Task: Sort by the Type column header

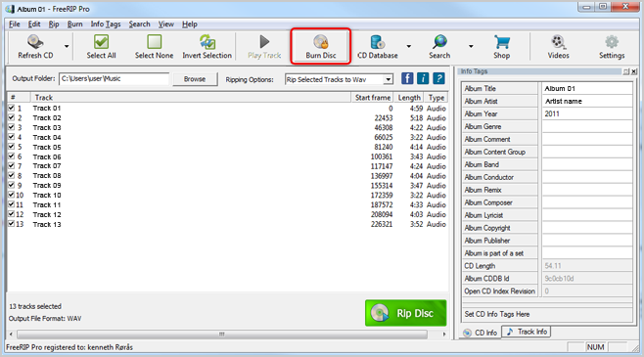Action: (x=437, y=97)
